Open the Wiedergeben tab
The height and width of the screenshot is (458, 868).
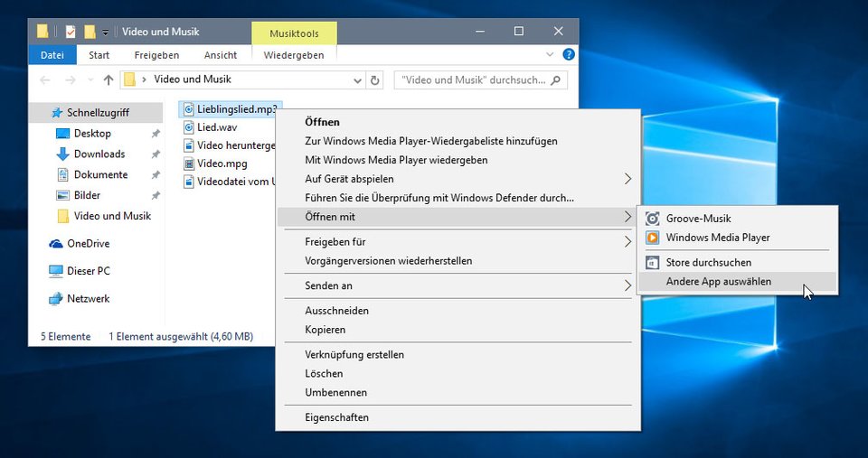pos(294,55)
